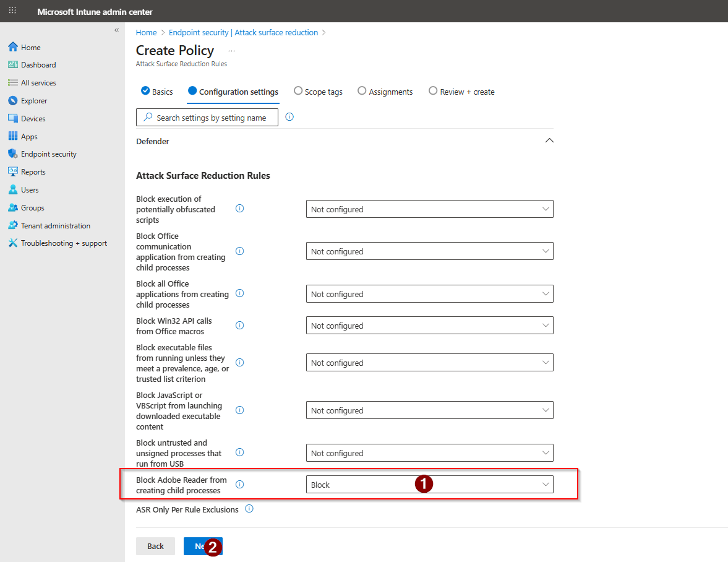Switch to the Assignments tab
Viewport: 728px width, 562px height.
[x=385, y=91]
